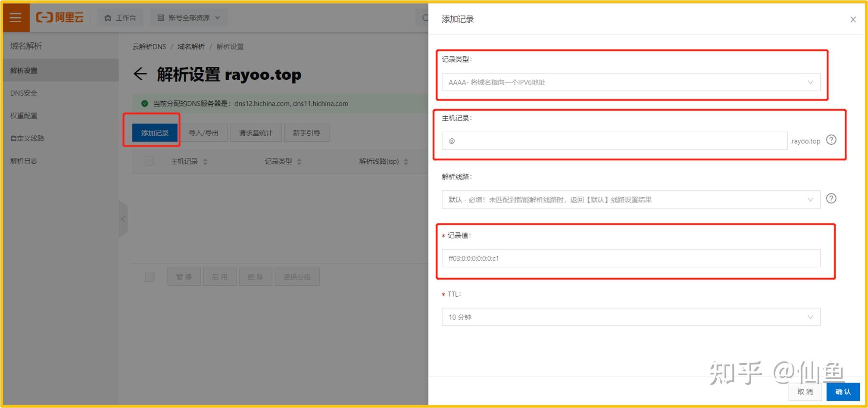Screen dimensions: 868x408
Task: Sort the table by 主机记录
Action: click(205, 161)
